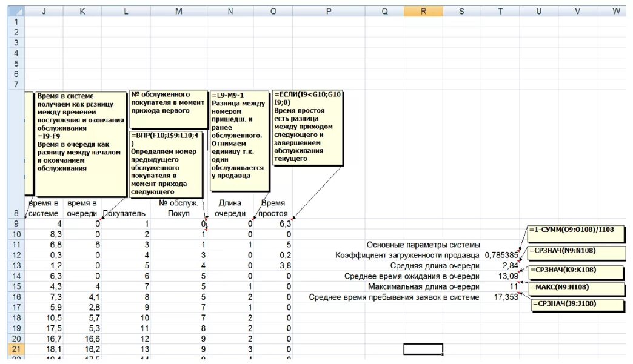Screen dimensions: 633x364
Task: Click label "Среднее время пребывания заявок в системе"
Action: pyautogui.click(x=394, y=297)
